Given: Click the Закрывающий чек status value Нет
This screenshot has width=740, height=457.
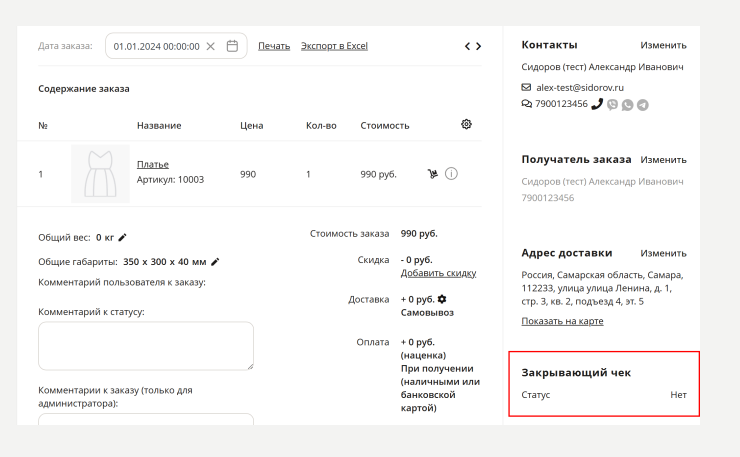Looking at the screenshot, I should click(x=678, y=395).
